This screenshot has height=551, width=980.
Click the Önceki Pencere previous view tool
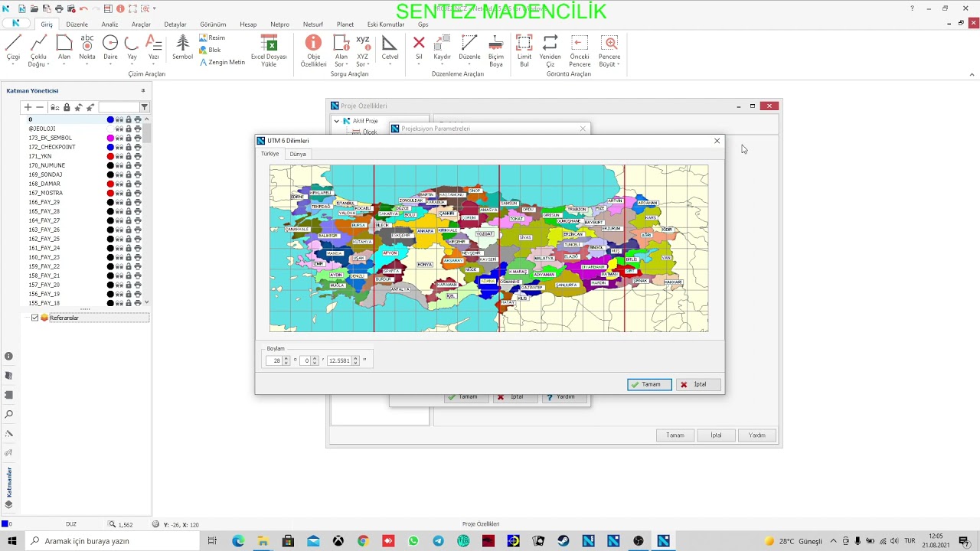(x=580, y=50)
